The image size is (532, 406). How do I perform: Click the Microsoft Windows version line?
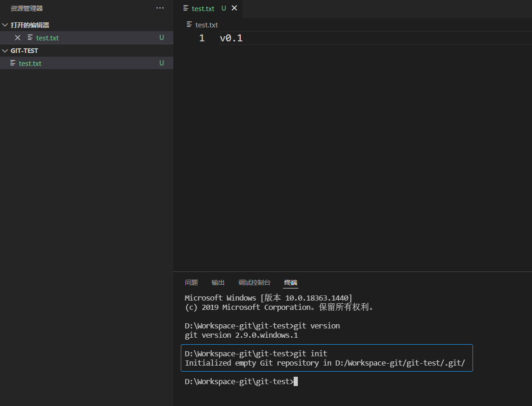tap(269, 298)
